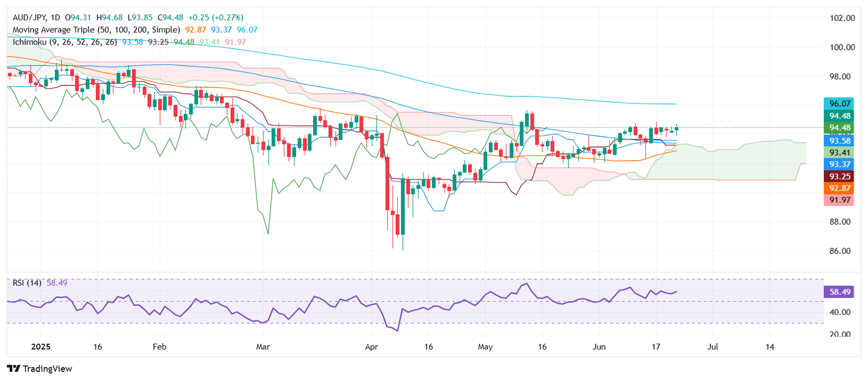Click the 58.49 RSI value tag
This screenshot has width=868, height=381.
pyautogui.click(x=839, y=292)
